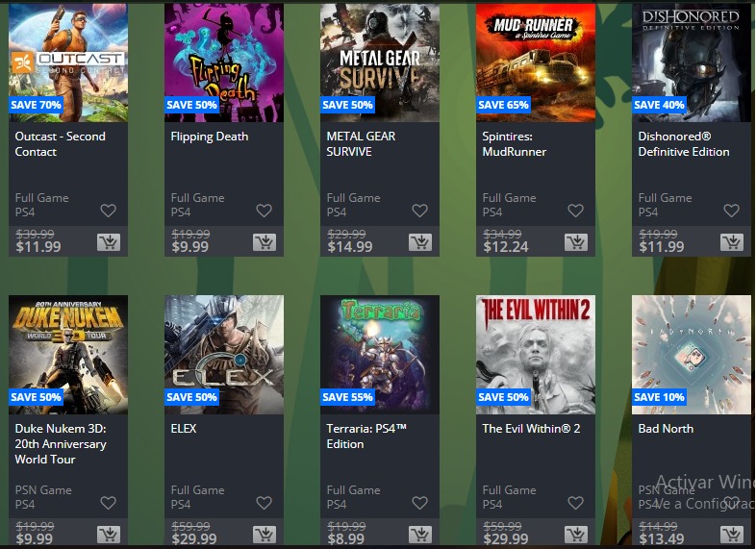Open The Evil Within 2 title link

tap(531, 429)
